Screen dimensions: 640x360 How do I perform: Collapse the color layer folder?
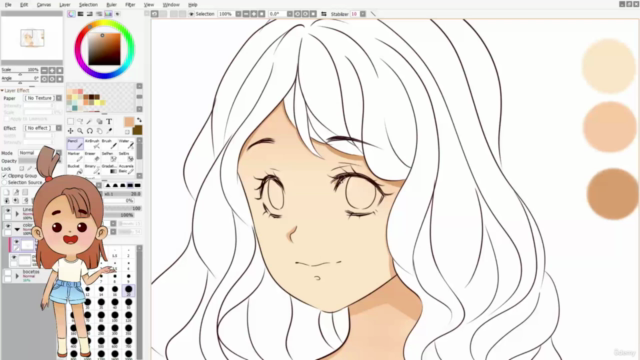[17, 229]
